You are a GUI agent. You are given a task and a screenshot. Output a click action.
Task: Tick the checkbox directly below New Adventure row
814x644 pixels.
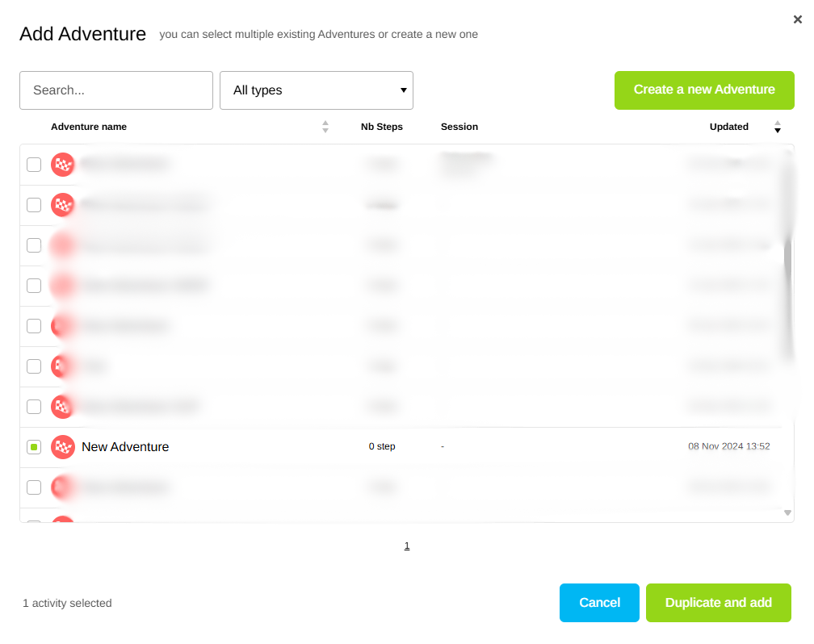(x=34, y=487)
